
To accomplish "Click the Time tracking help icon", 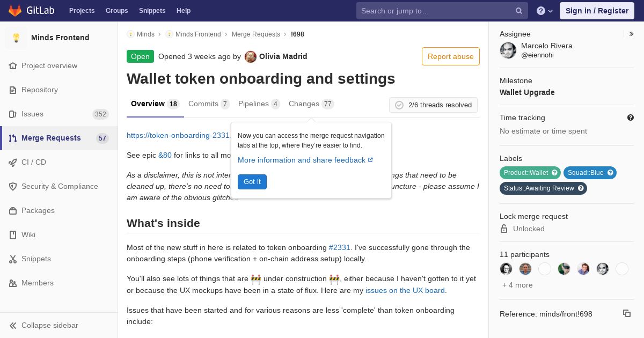I will point(631,117).
